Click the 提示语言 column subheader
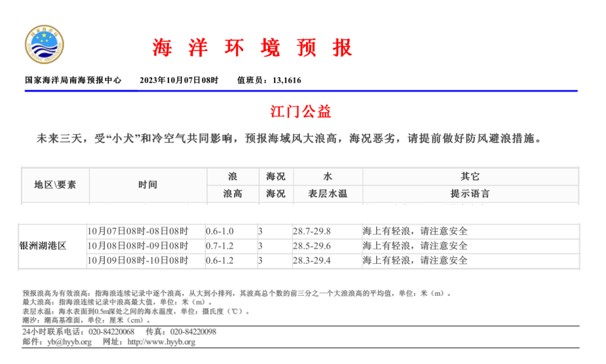 [x=470, y=194]
